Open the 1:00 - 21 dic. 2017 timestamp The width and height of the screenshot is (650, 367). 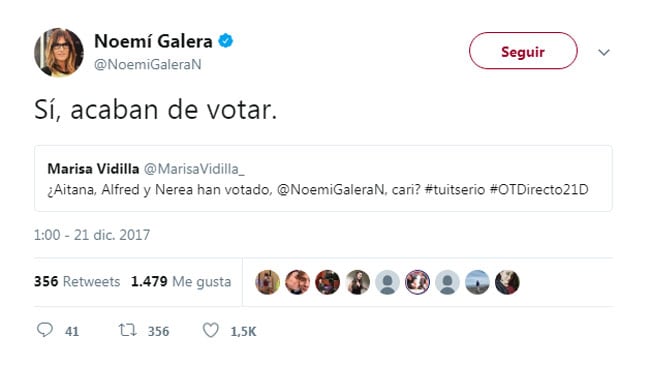(92, 235)
